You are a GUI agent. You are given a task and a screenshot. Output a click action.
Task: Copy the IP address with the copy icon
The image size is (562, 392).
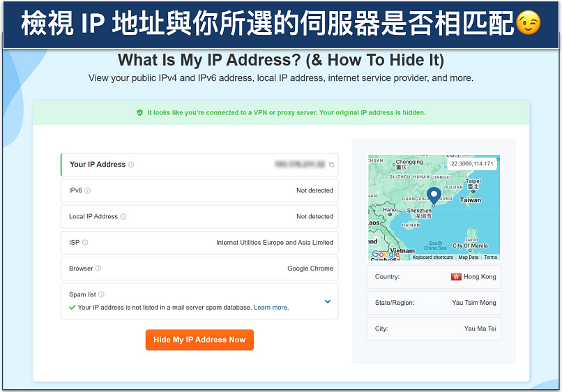[x=331, y=165]
